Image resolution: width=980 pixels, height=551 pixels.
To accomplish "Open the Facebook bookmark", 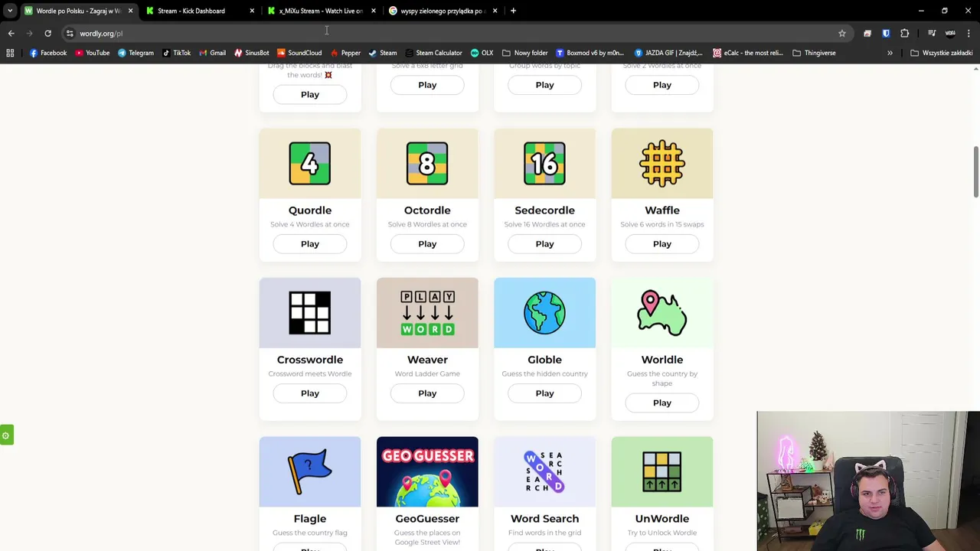I will 48,53.
